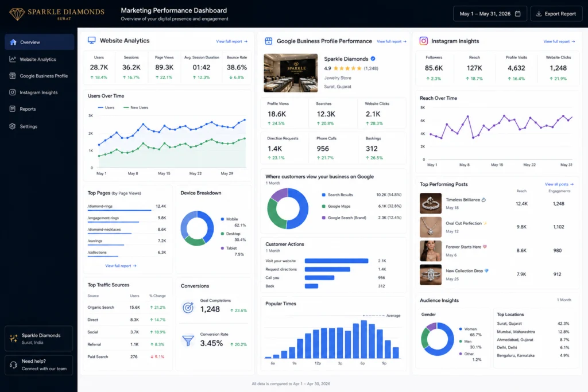Click the monitor icon beside Website Analytics heading
The image size is (588, 392).
coord(91,40)
